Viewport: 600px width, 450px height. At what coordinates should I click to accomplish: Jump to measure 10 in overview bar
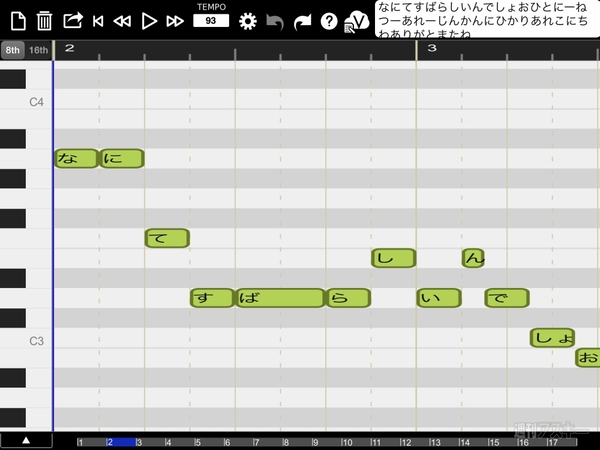pyautogui.click(x=355, y=442)
